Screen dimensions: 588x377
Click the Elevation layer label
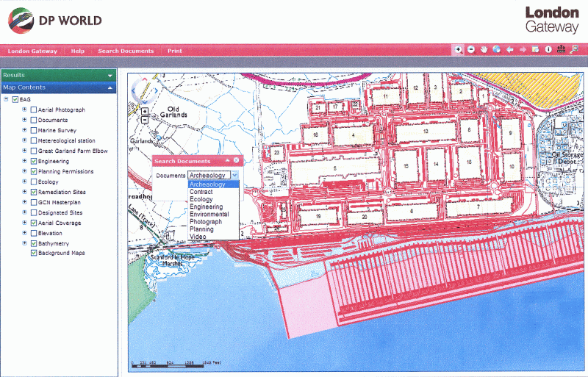point(50,233)
